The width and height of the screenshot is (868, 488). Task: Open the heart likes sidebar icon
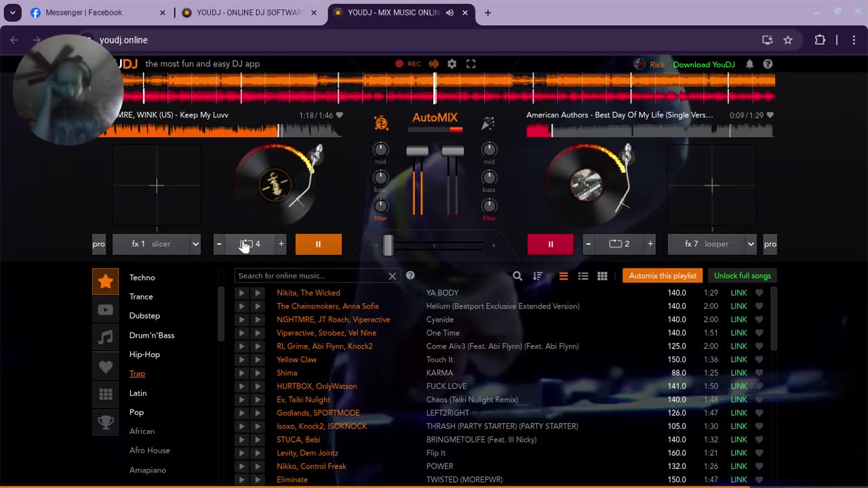[x=105, y=366]
